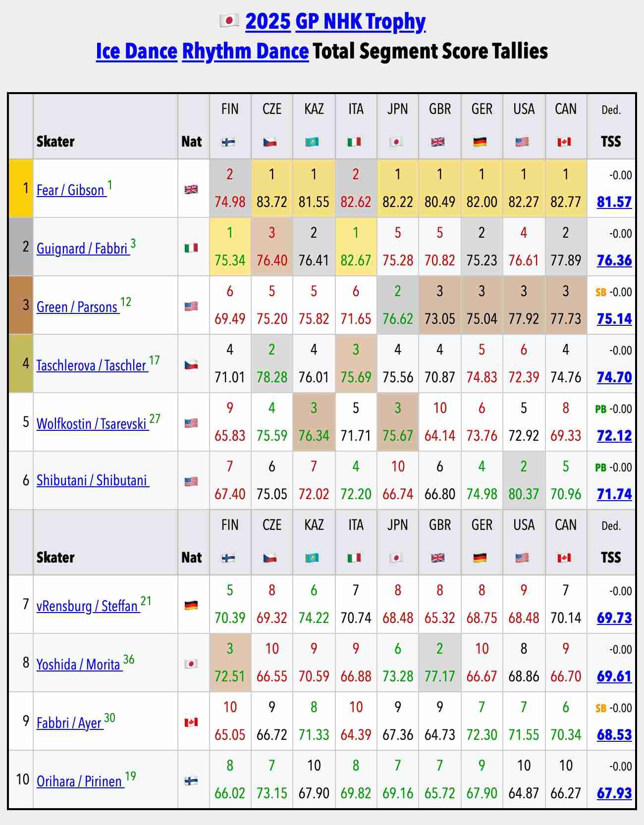Open the 81.57 total segment score link

click(x=614, y=202)
